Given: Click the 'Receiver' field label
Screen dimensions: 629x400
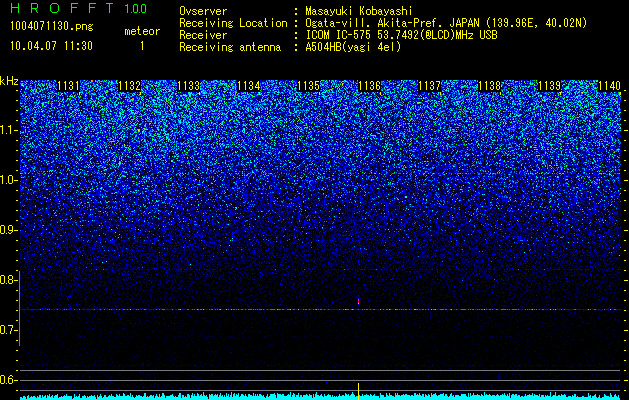Looking at the screenshot, I should point(203,35).
